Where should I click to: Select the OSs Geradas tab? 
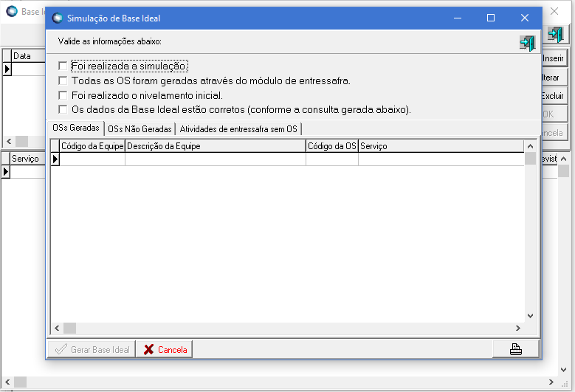76,128
